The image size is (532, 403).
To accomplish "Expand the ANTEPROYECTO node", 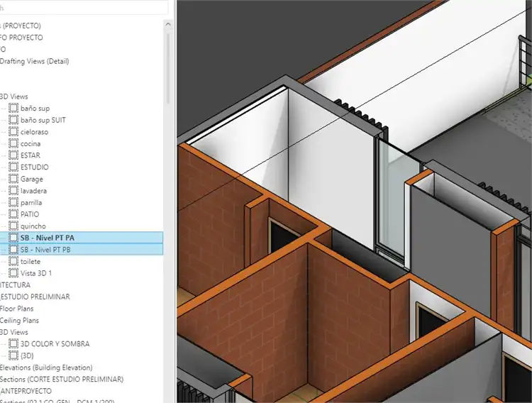I will coord(26,391).
